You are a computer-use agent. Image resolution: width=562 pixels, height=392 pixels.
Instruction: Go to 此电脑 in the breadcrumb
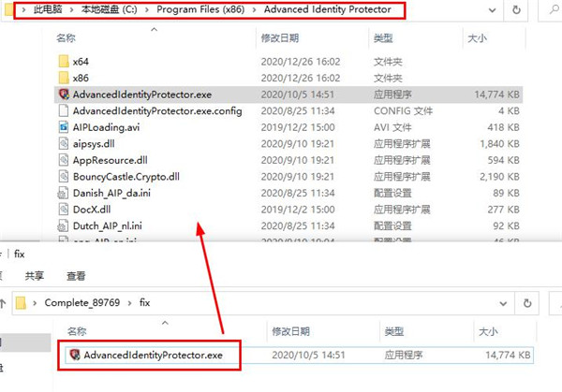(48, 9)
